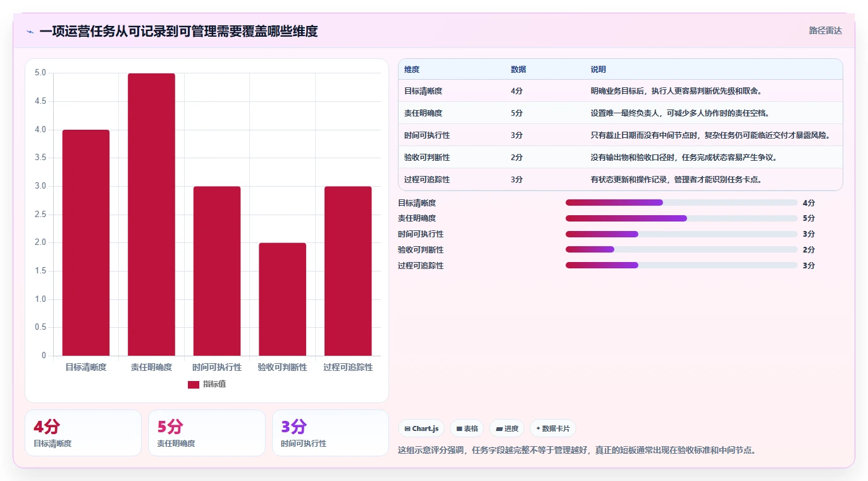Click the lightning icon beside the page title
Screen dimensions: 868x481
30,31
